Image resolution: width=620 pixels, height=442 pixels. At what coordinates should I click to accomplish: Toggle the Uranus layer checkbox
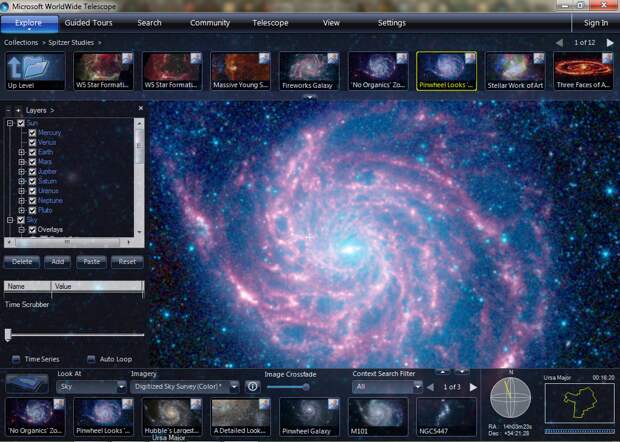pyautogui.click(x=32, y=191)
